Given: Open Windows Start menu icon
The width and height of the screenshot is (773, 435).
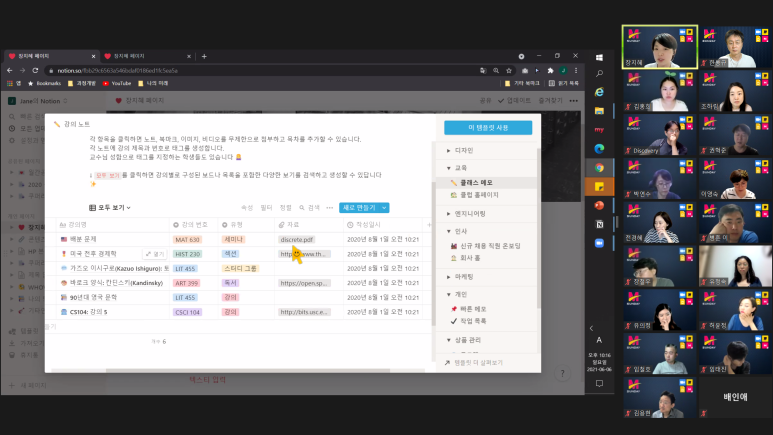Looking at the screenshot, I should pos(599,58).
